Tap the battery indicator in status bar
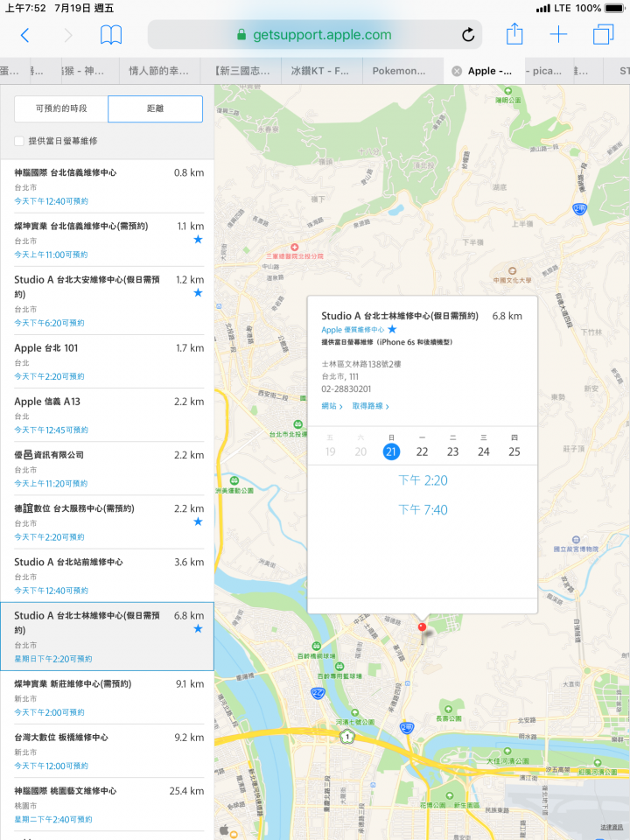Image resolution: width=630 pixels, height=840 pixels. [x=615, y=8]
